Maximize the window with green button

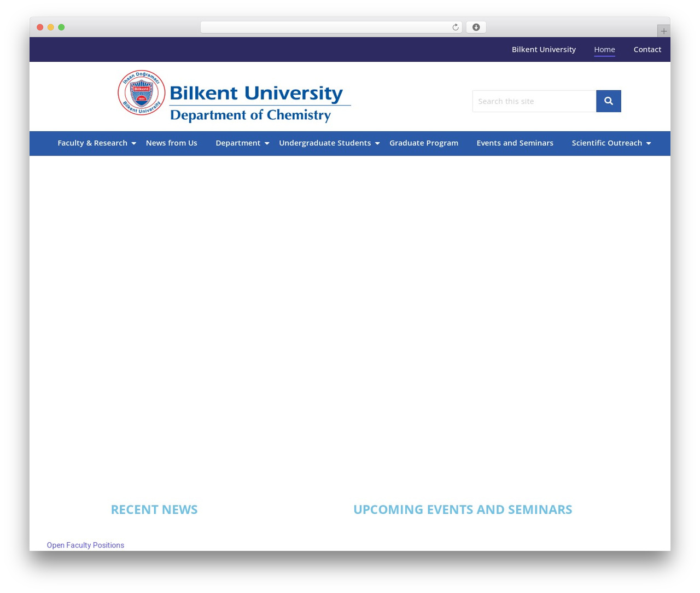pyautogui.click(x=61, y=27)
